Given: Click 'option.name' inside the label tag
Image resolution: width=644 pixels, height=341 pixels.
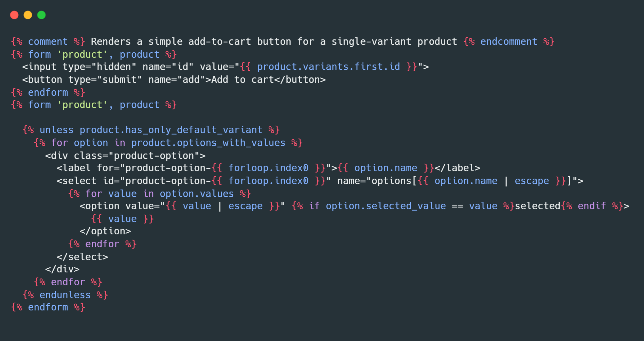Looking at the screenshot, I should (x=386, y=168).
